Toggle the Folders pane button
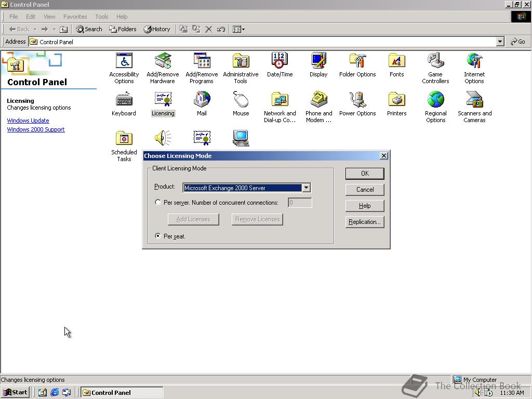 (x=123, y=29)
